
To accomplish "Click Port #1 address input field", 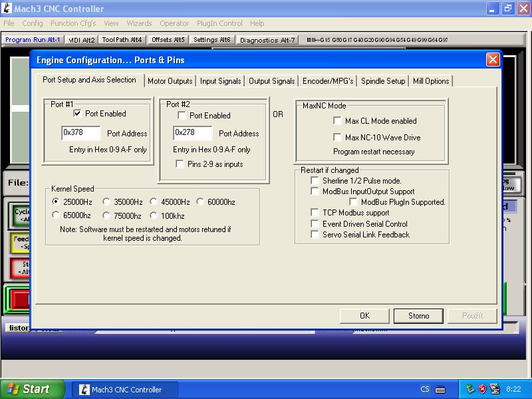I will (80, 133).
